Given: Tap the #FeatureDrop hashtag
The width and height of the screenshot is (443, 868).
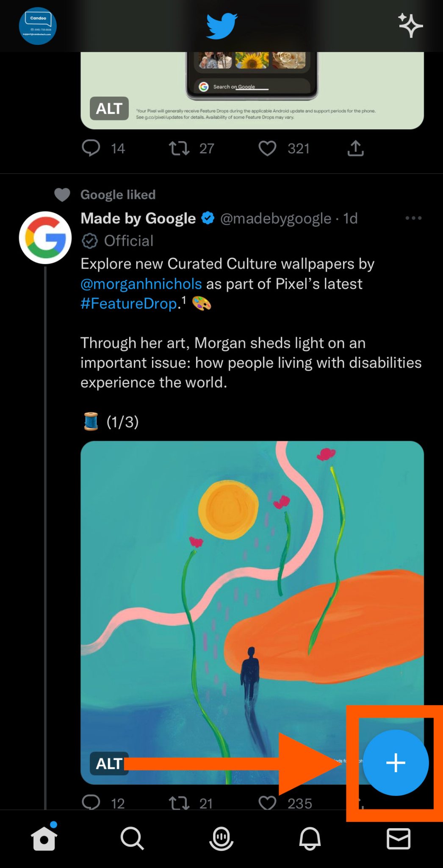Looking at the screenshot, I should point(129,303).
